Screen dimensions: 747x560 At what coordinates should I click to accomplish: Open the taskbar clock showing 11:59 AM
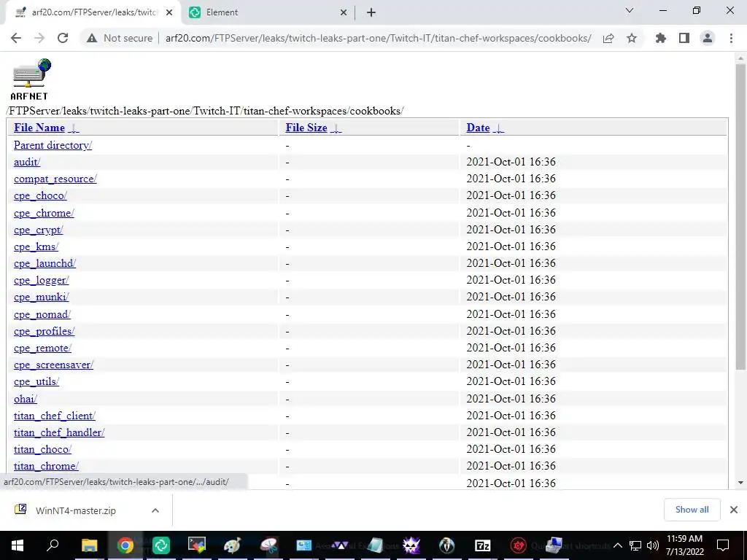tap(684, 545)
